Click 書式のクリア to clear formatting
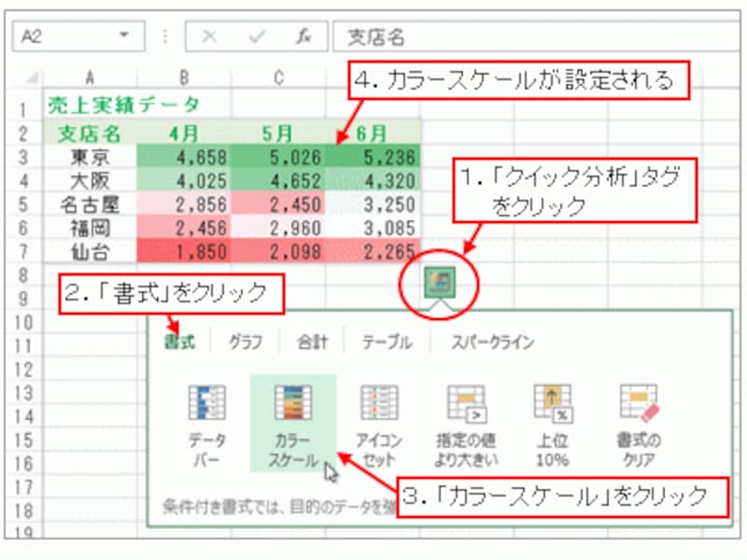Screen dimensions: 747x560 tap(639, 426)
